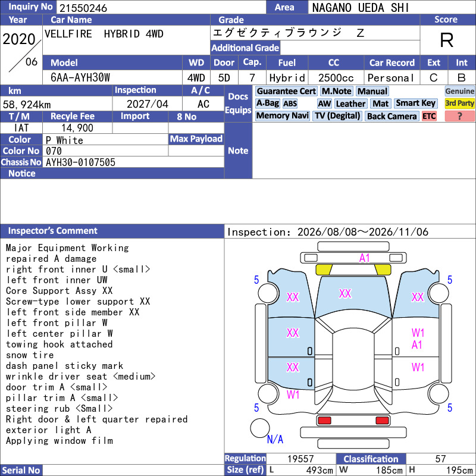This screenshot has height=476, width=476.
Task: Click the left red taillight in diagram
Action: point(324,421)
